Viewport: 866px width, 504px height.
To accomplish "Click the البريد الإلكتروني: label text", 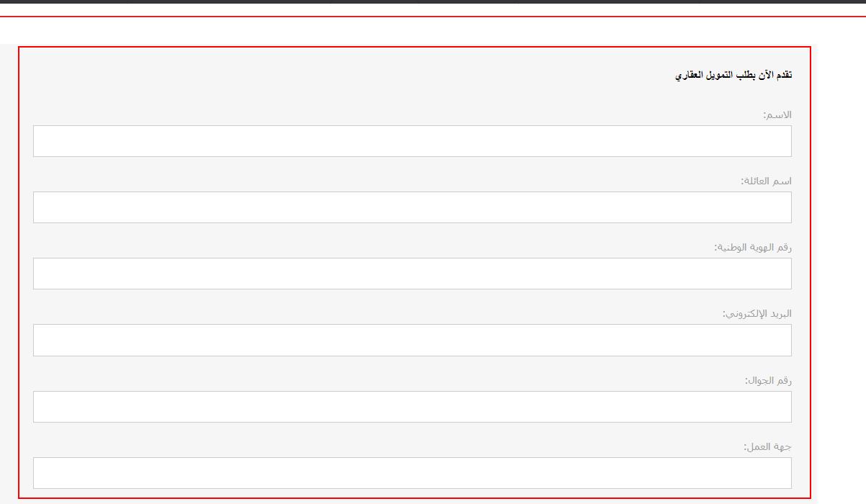I will pyautogui.click(x=757, y=314).
